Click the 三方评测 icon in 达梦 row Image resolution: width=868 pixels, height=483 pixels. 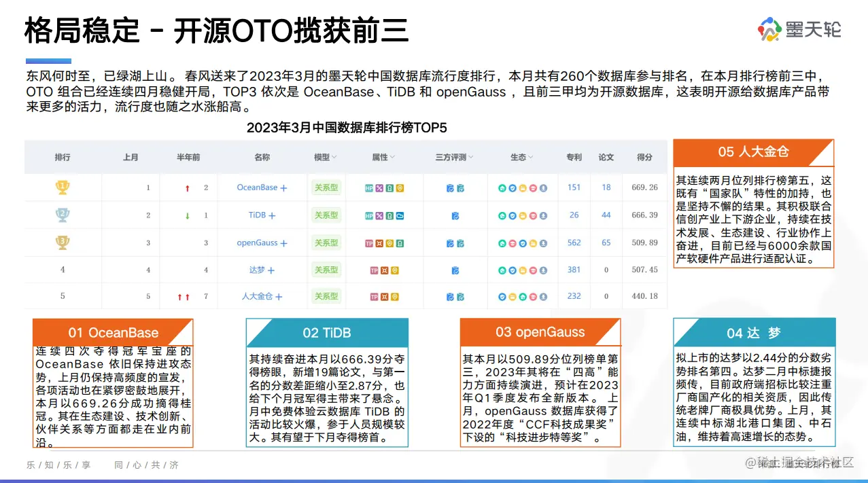455,270
